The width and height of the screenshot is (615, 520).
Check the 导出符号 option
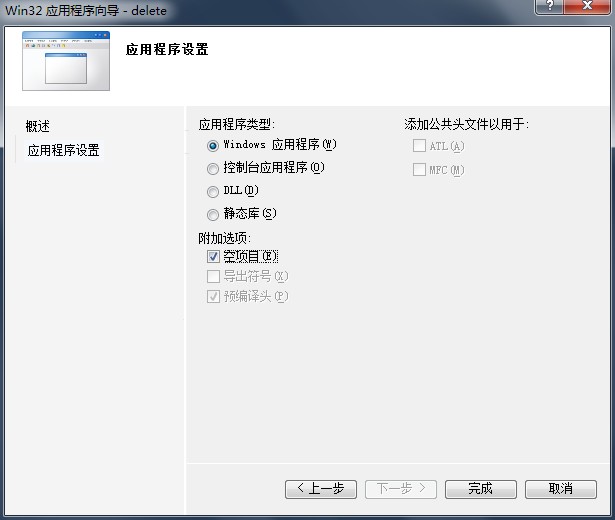coord(213,276)
